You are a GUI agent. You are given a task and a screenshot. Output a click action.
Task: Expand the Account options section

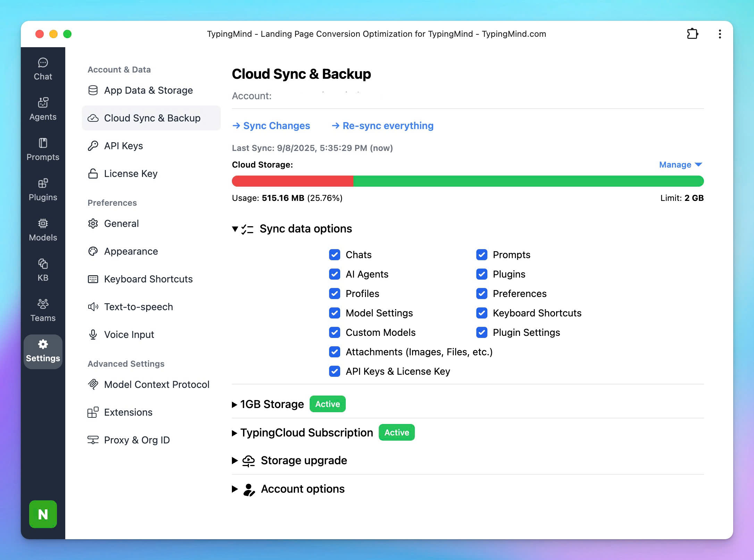235,489
